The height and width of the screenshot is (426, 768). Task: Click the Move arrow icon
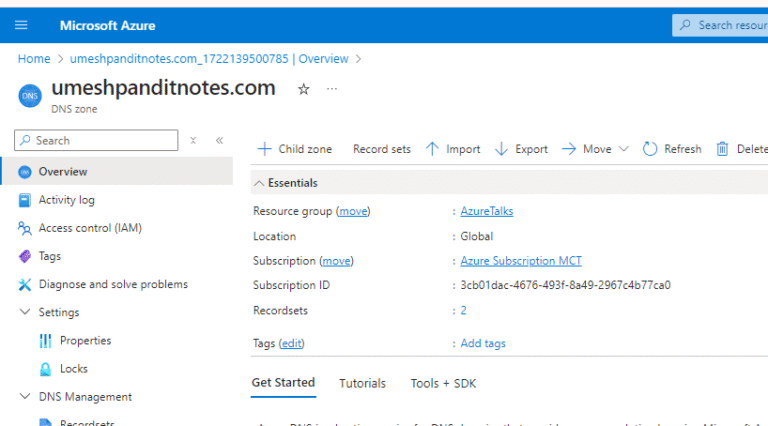(x=569, y=149)
